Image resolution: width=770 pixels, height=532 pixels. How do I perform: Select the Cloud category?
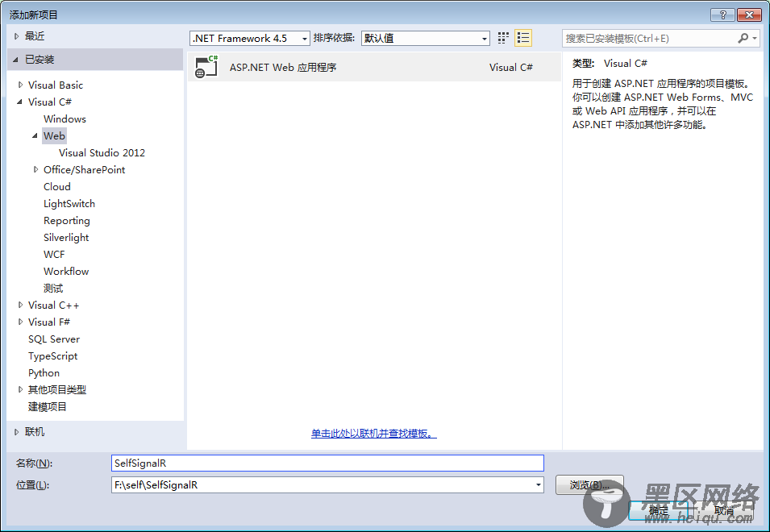click(x=57, y=186)
